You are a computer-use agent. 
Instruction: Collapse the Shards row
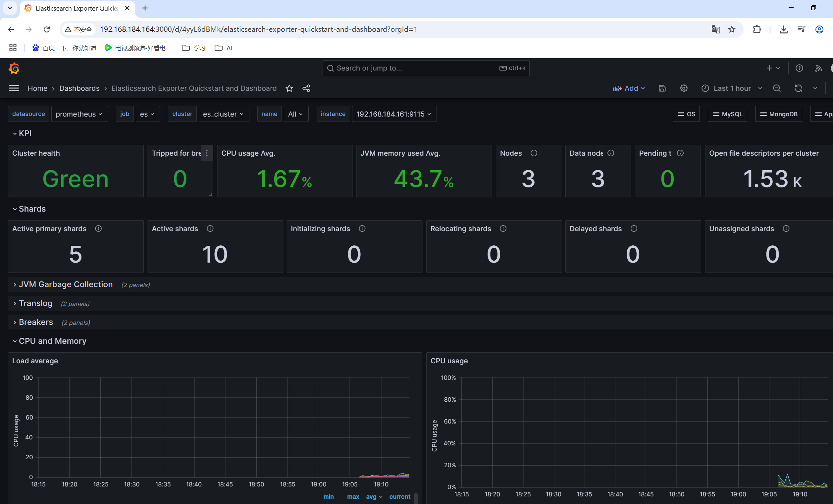tap(29, 209)
